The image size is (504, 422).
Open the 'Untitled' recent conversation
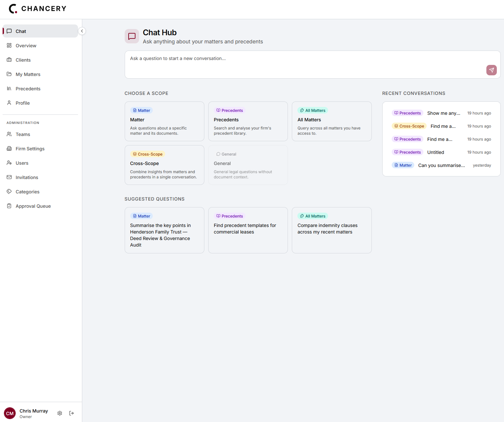pos(441,152)
